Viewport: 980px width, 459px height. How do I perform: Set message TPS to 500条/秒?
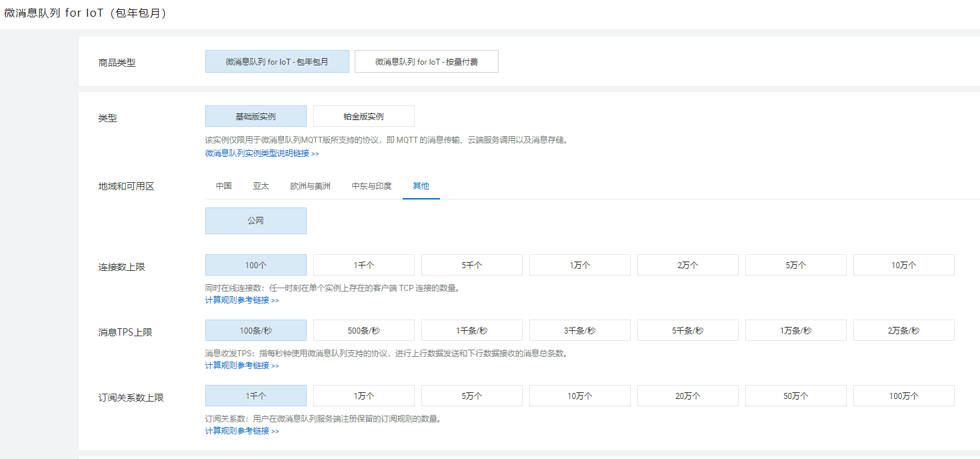point(364,330)
